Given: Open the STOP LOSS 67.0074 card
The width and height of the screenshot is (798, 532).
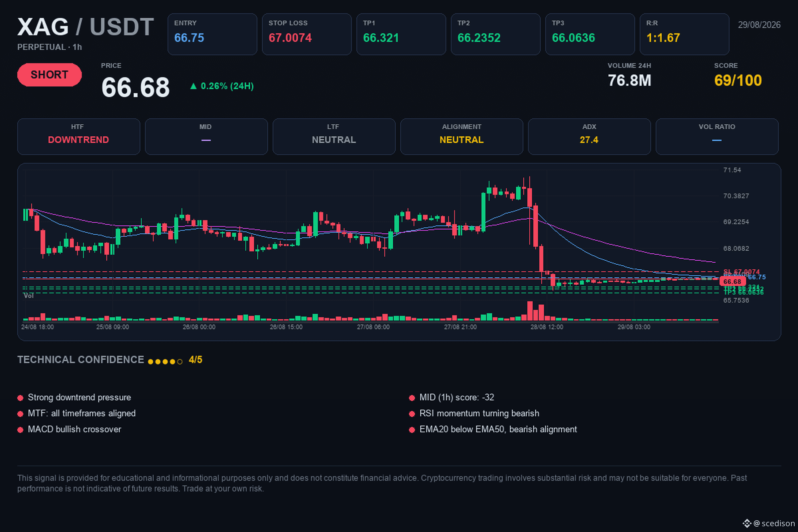Looking at the screenshot, I should tap(307, 34).
